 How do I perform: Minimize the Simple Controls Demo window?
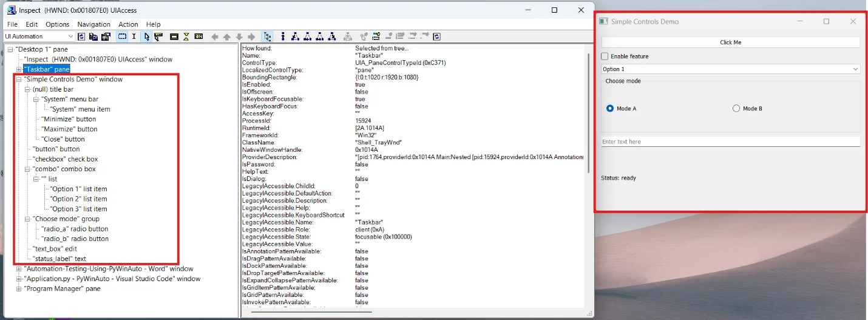pyautogui.click(x=800, y=21)
